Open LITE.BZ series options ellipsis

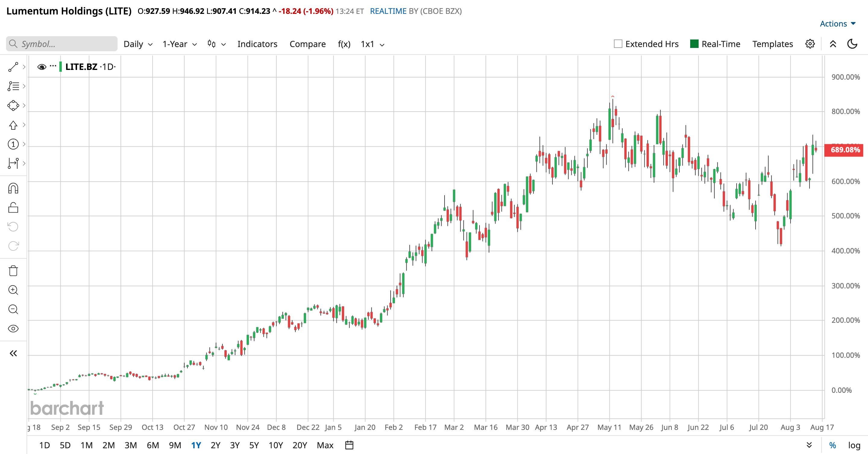[53, 66]
